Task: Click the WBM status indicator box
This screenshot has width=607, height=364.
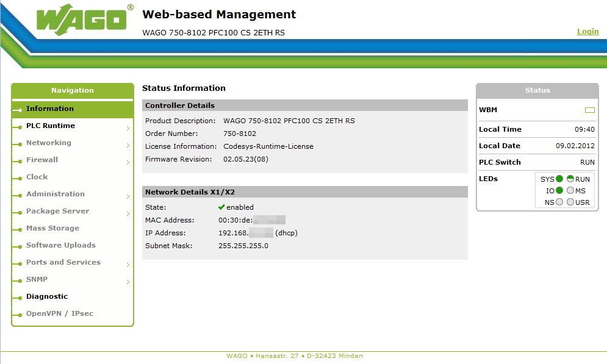Action: pos(589,110)
